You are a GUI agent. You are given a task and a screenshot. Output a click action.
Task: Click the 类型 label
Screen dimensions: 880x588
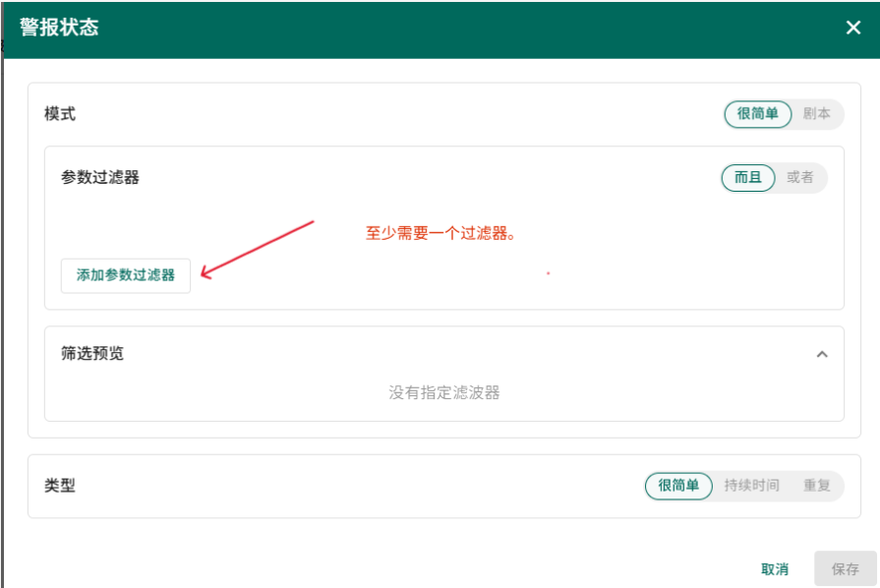coord(60,486)
